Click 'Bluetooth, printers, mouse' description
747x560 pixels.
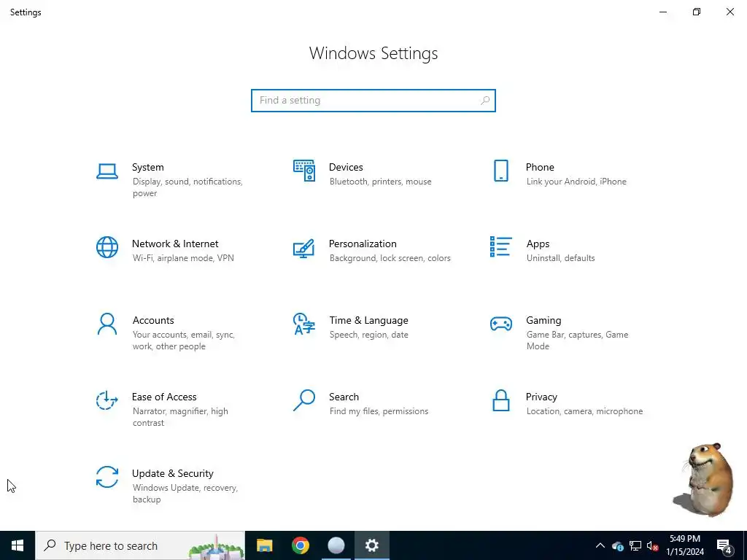380,182
